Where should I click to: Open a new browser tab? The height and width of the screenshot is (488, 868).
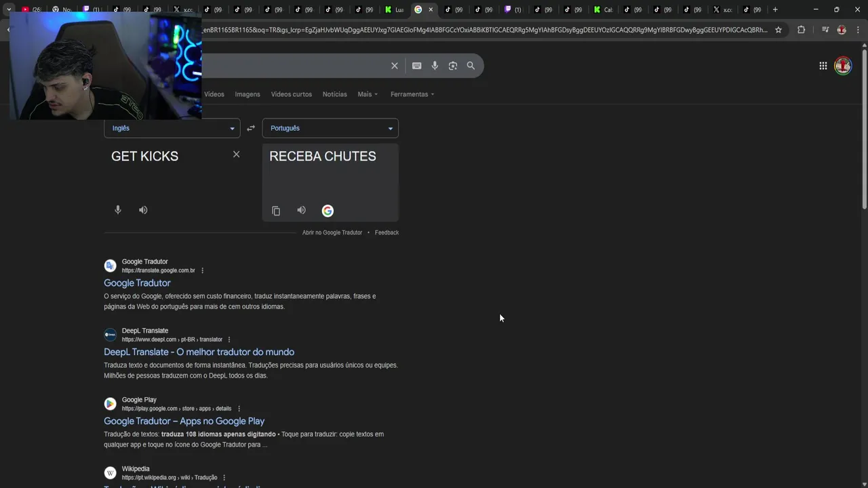point(775,9)
